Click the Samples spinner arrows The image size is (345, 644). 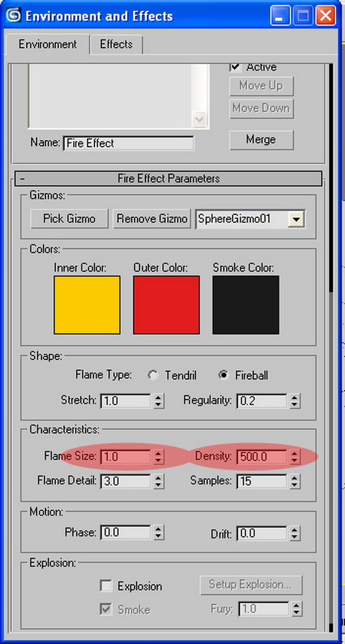pyautogui.click(x=295, y=481)
